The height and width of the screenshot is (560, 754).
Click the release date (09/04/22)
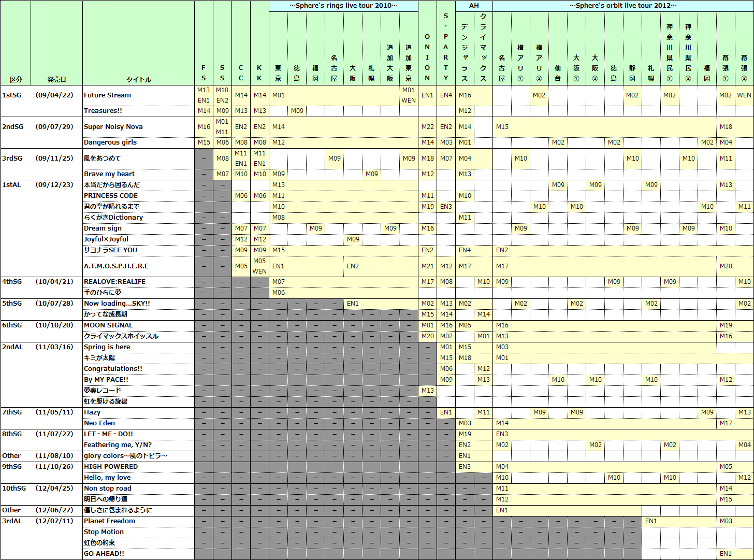[54, 95]
